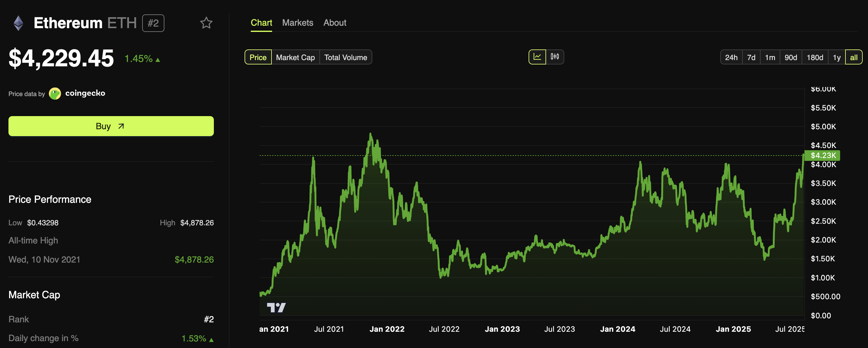Screen dimensions: 868x348
Task: Open the Markets tab
Action: click(x=297, y=23)
